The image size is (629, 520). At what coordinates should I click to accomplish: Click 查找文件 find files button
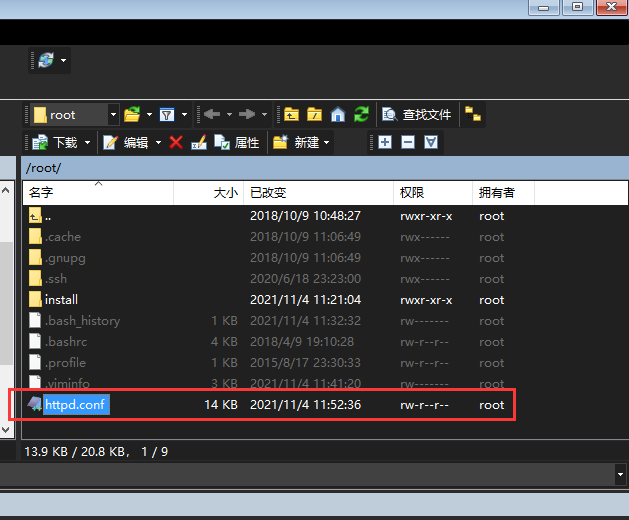(x=417, y=115)
